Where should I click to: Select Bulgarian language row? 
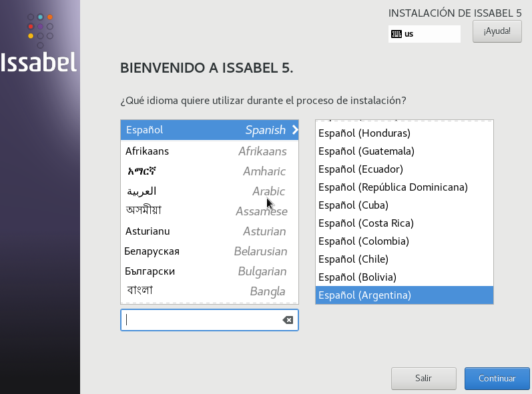click(209, 271)
